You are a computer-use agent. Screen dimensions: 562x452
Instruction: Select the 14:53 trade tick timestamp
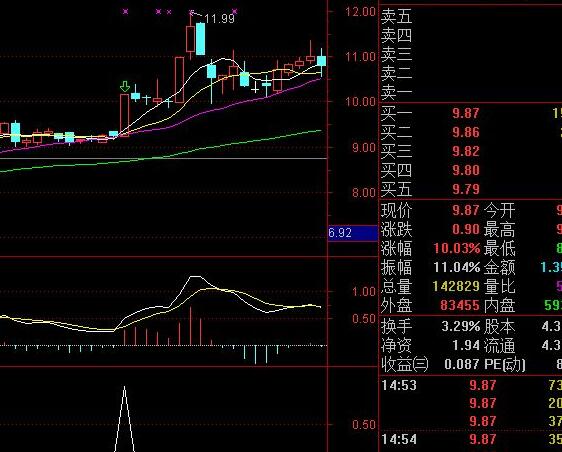[x=399, y=385]
